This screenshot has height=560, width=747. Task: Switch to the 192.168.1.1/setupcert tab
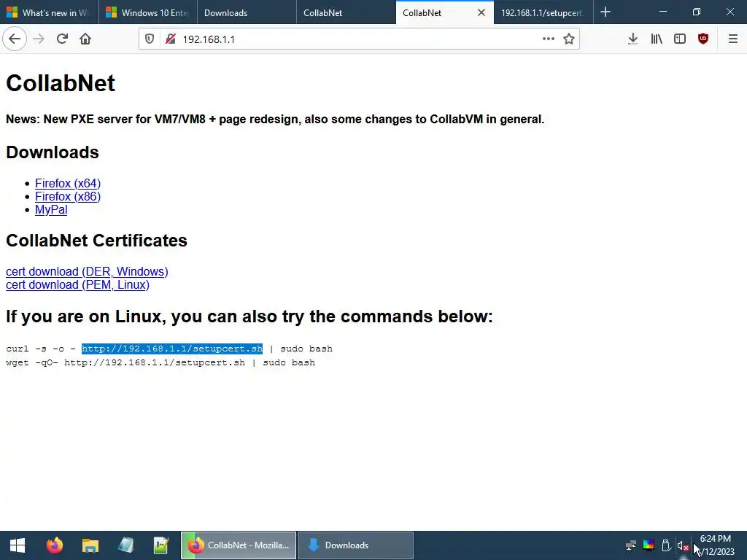click(x=543, y=13)
